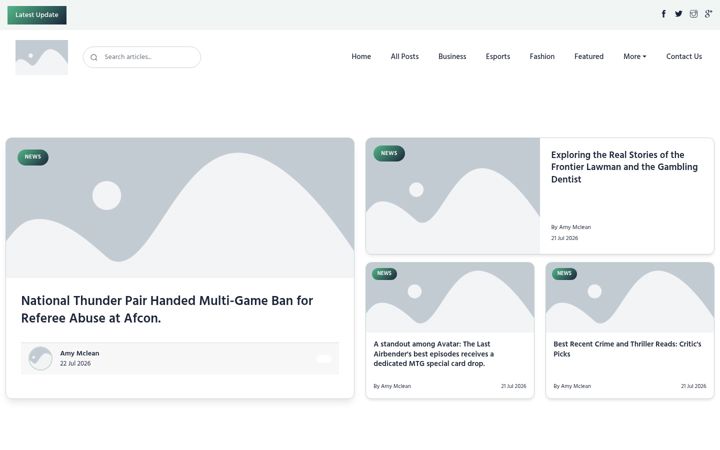Click By Amy Mclean on Avatar MTG card
This screenshot has height=450, width=720.
pyautogui.click(x=392, y=386)
